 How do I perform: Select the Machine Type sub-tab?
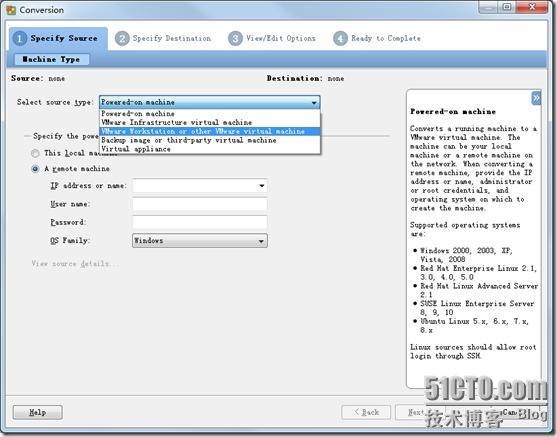coord(52,59)
